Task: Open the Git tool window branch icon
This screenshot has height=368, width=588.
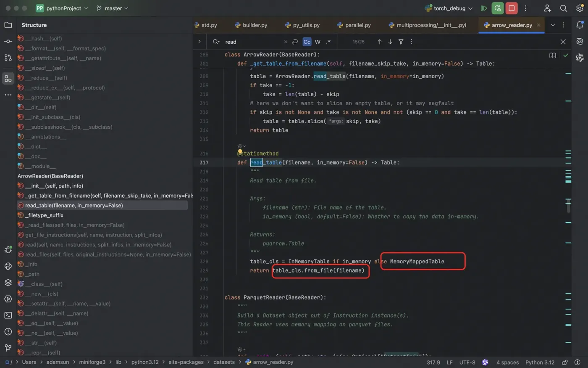Action: coord(8,347)
